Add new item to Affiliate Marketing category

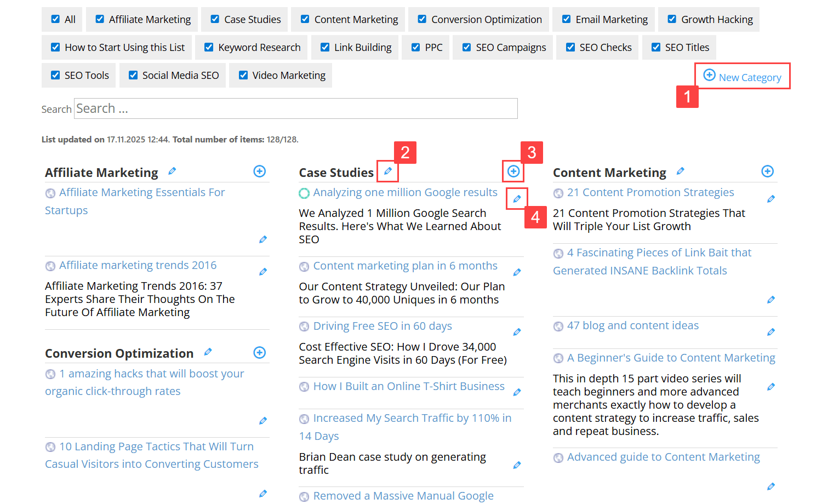coord(260,171)
